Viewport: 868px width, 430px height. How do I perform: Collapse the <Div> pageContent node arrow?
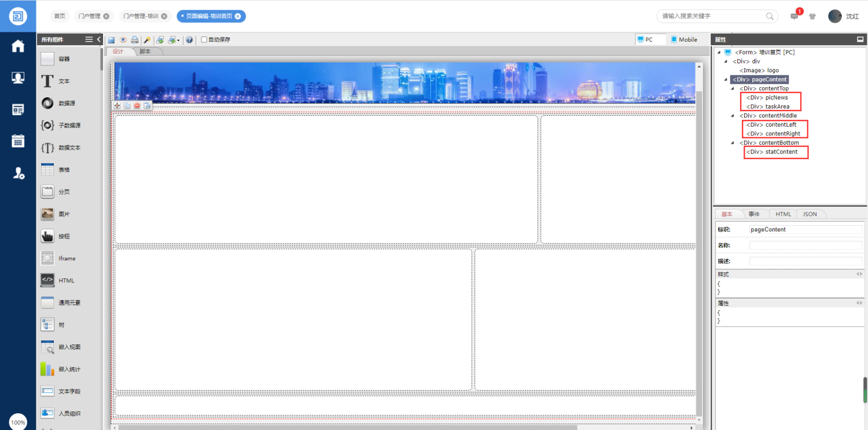726,79
